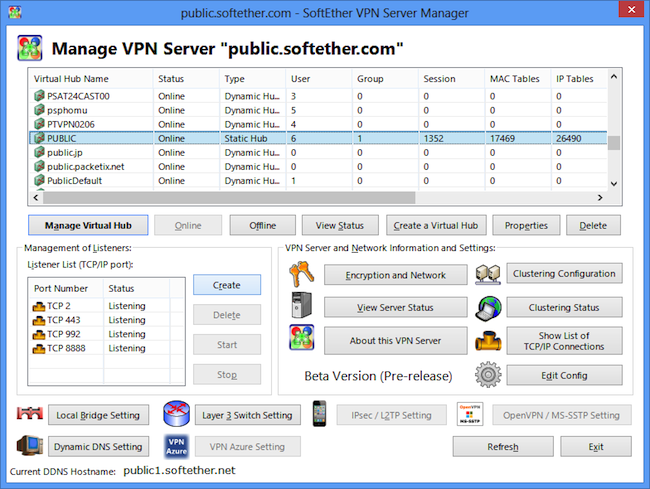Open Clustering Configuration

click(x=564, y=274)
